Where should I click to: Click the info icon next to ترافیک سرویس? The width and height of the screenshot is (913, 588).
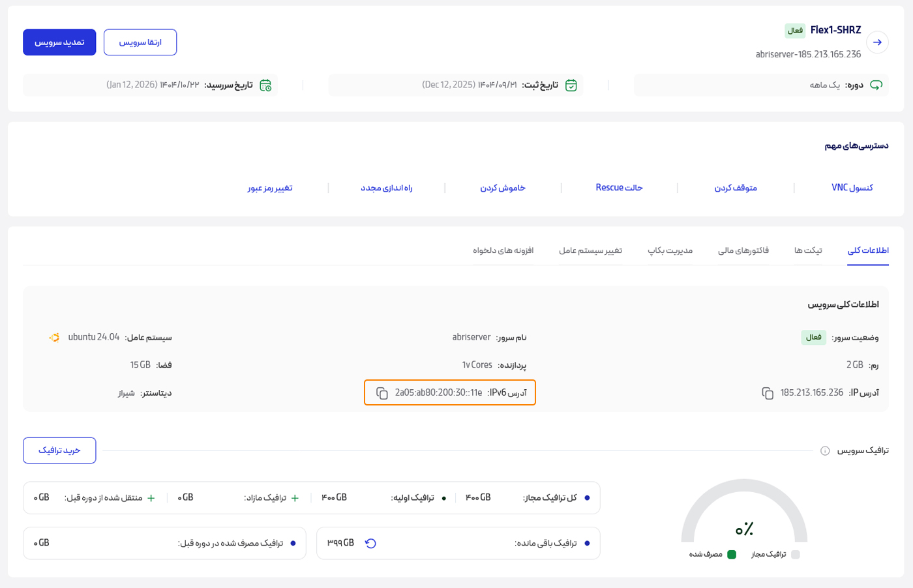pyautogui.click(x=825, y=451)
